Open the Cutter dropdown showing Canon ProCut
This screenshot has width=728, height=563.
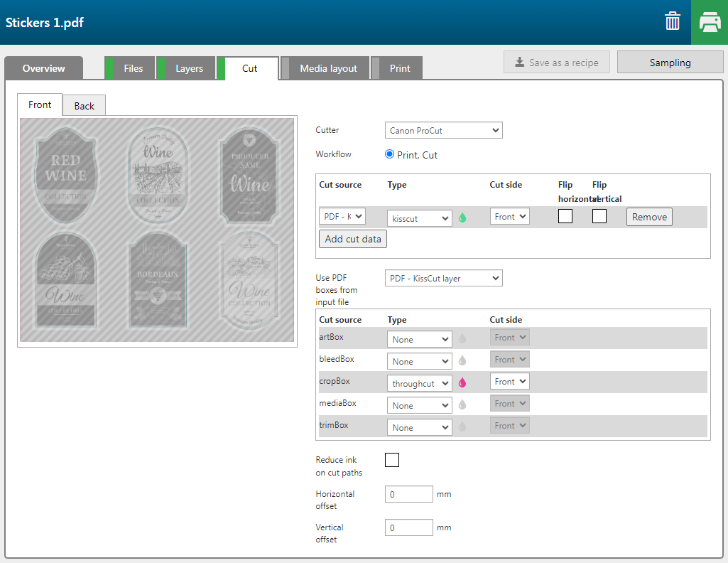click(443, 131)
